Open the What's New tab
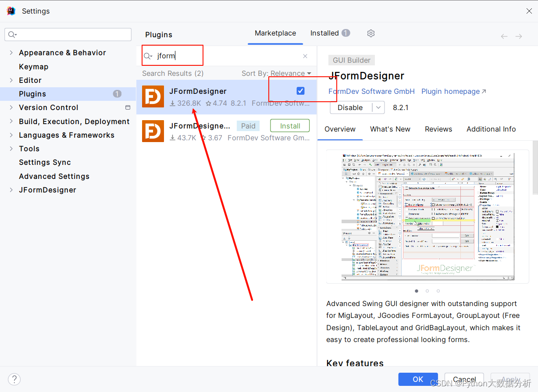This screenshot has width=538, height=392. pos(390,129)
